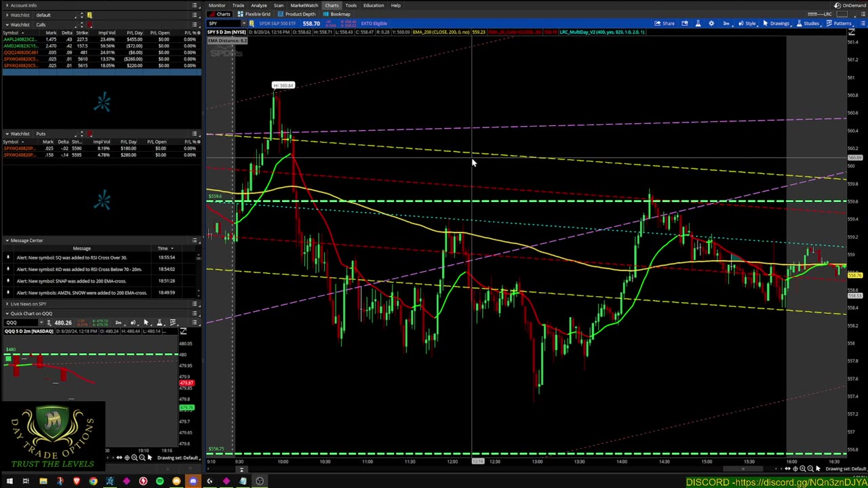Expand Live News on SPY section
This screenshot has width=868, height=488.
[6, 304]
